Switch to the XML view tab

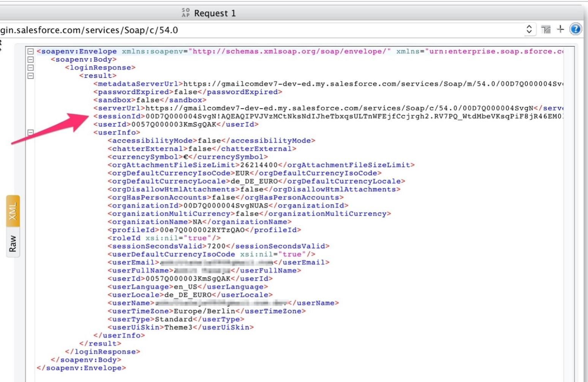13,211
